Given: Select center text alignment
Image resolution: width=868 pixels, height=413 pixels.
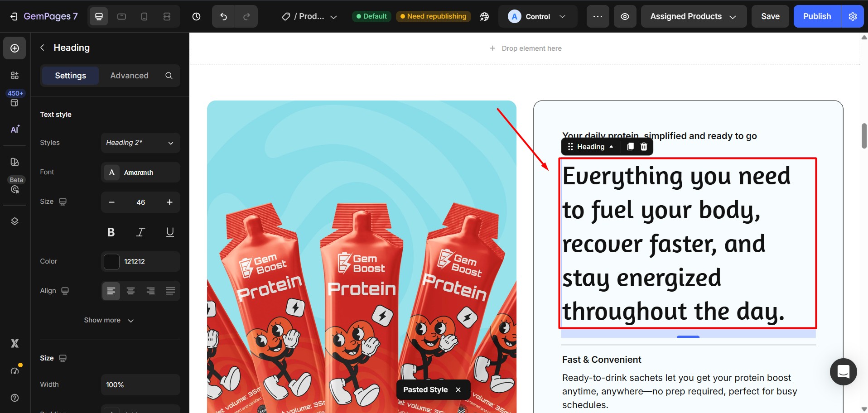Looking at the screenshot, I should click(131, 291).
